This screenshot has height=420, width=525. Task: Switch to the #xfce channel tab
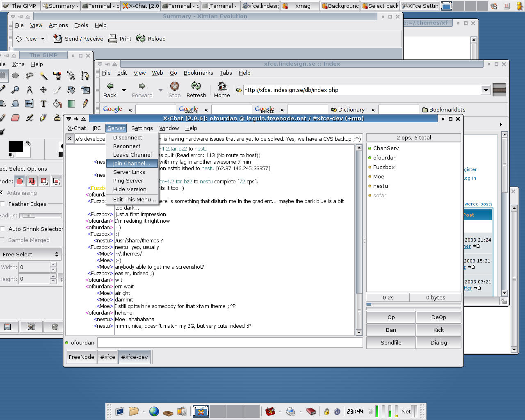(x=107, y=357)
